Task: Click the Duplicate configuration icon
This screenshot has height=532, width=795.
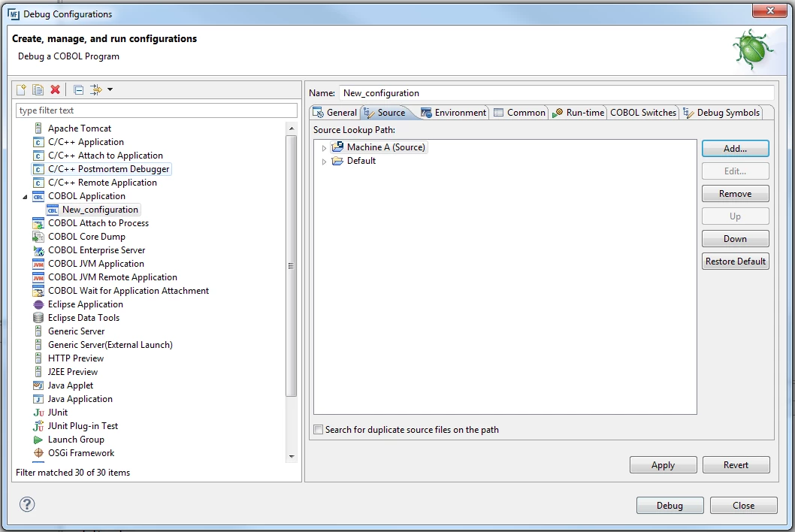Action: [x=38, y=89]
